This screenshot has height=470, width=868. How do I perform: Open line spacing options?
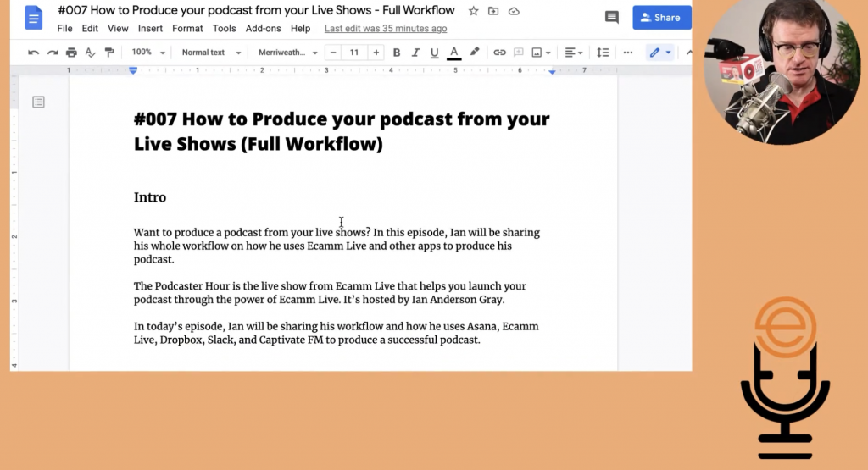point(603,53)
